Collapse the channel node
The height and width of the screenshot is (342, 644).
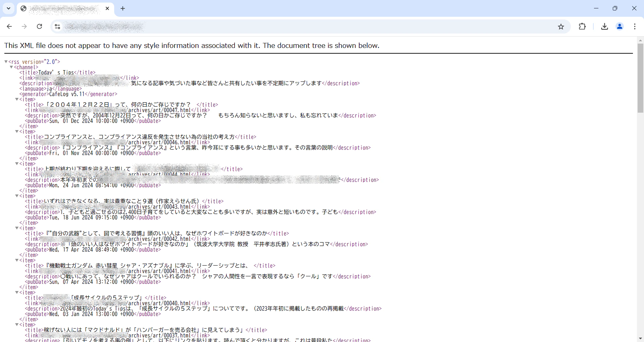point(11,67)
